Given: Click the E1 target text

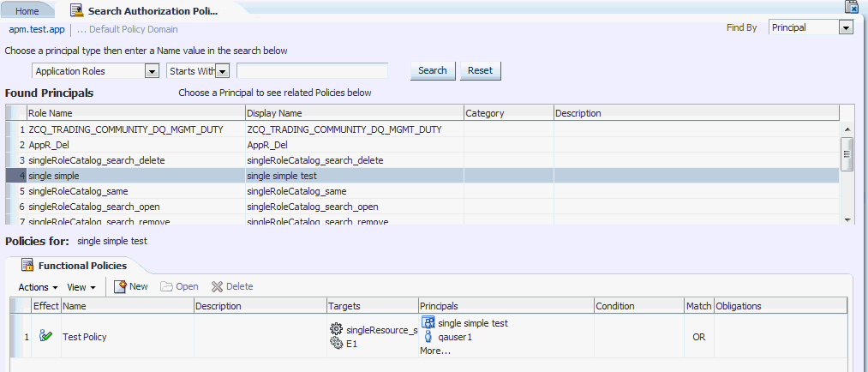Looking at the screenshot, I should (351, 343).
